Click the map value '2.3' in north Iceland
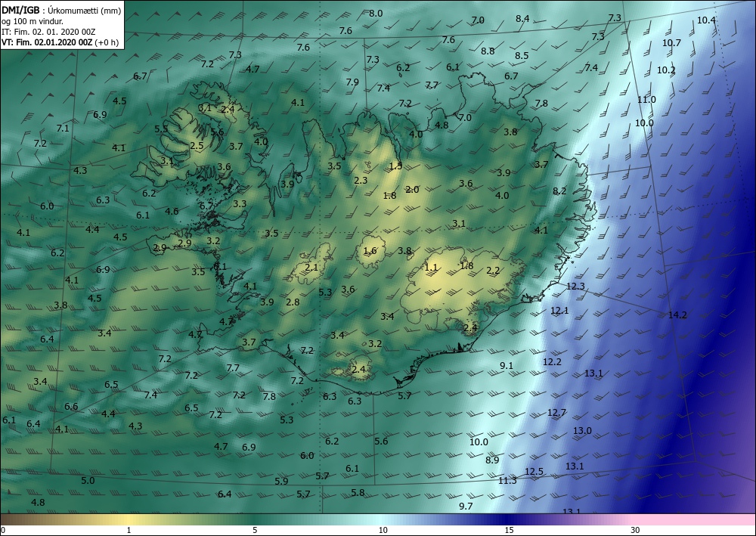756x536 pixels. pos(361,180)
